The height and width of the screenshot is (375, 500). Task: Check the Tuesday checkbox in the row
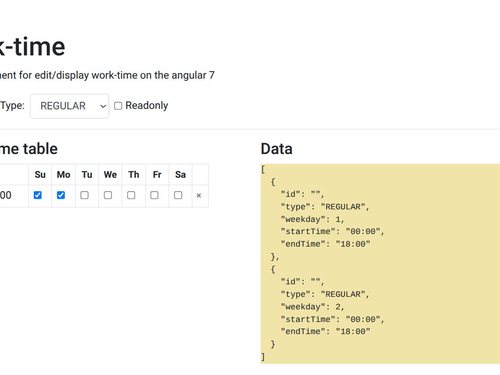[84, 195]
